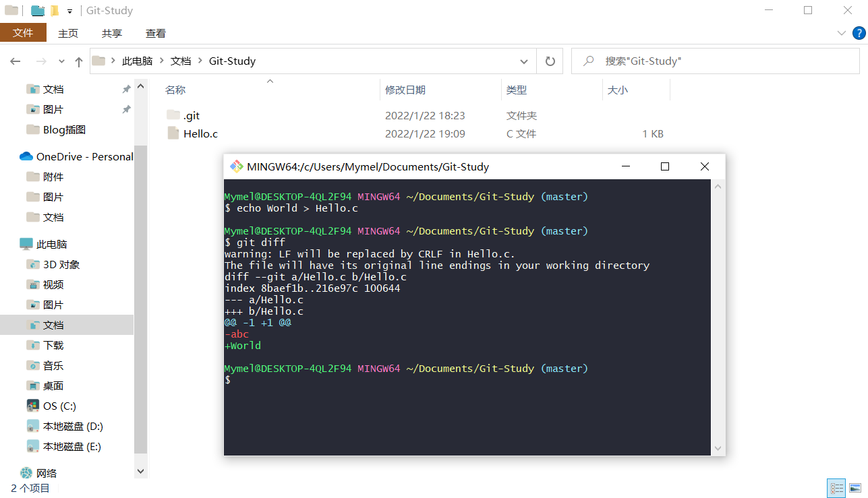Sort files by 修改日期 column
868x498 pixels.
pyautogui.click(x=405, y=90)
